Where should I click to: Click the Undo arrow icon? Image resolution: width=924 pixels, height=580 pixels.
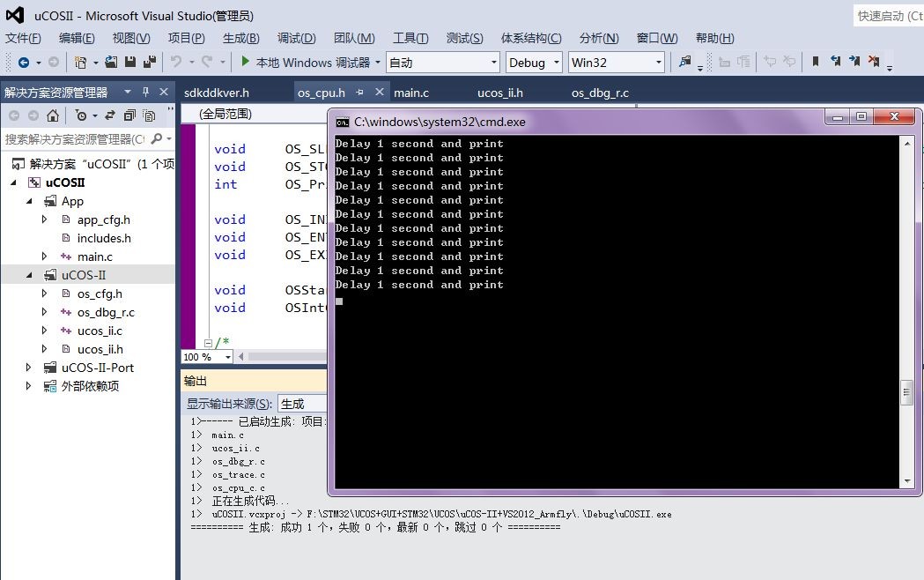point(175,62)
